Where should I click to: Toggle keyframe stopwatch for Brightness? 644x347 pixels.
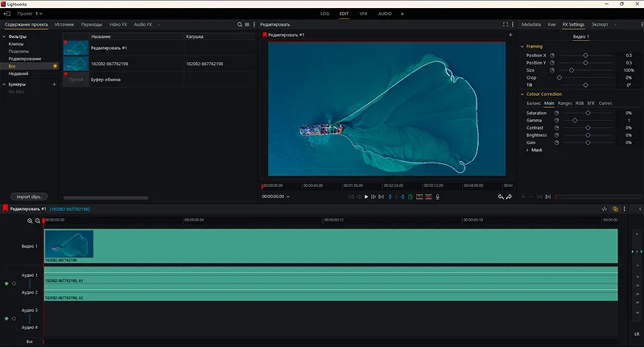(556, 135)
